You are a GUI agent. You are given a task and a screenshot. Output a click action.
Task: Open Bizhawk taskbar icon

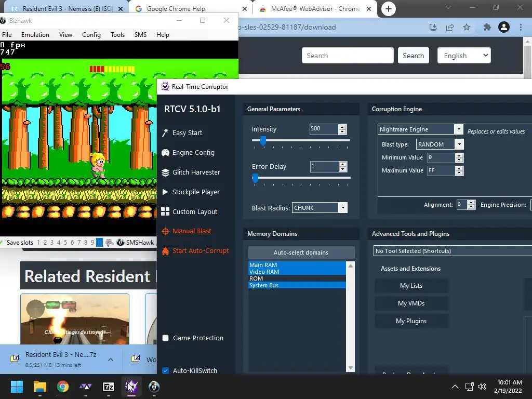[154, 387]
